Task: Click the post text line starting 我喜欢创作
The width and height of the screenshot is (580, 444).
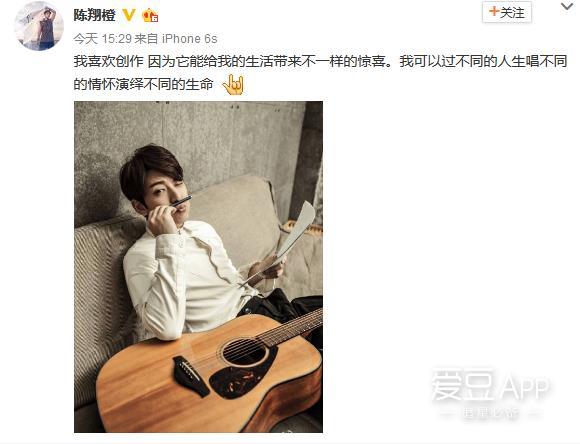Action: (x=320, y=61)
